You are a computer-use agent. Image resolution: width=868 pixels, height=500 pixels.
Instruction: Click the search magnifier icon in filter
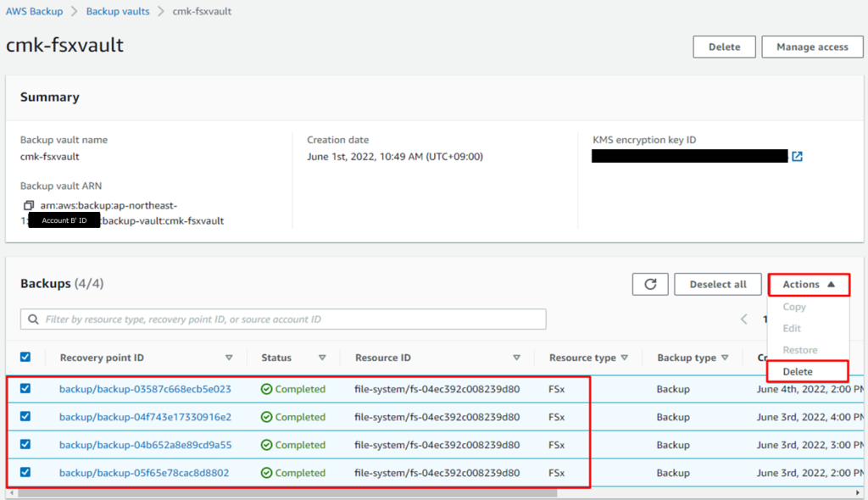tap(33, 319)
